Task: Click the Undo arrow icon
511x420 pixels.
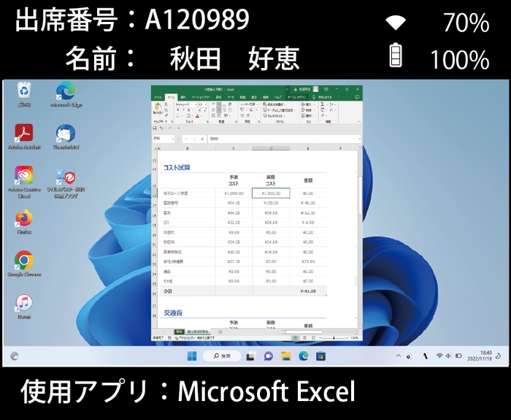Action: pos(161,128)
